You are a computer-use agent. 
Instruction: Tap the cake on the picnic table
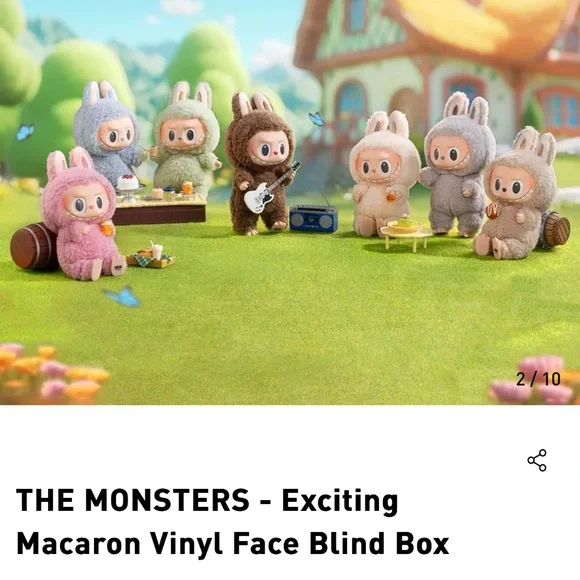click(x=128, y=183)
